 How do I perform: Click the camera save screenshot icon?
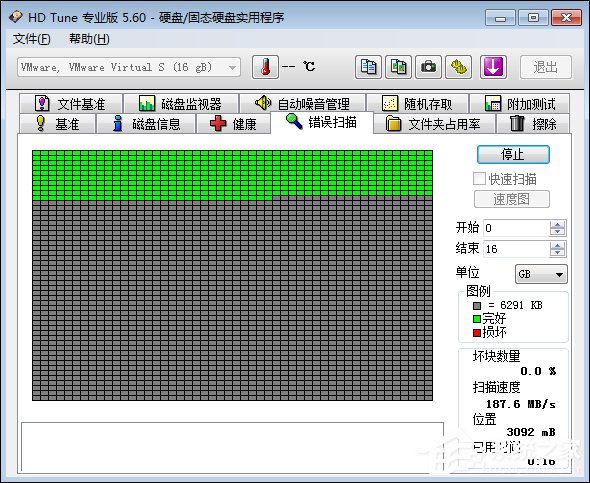429,67
